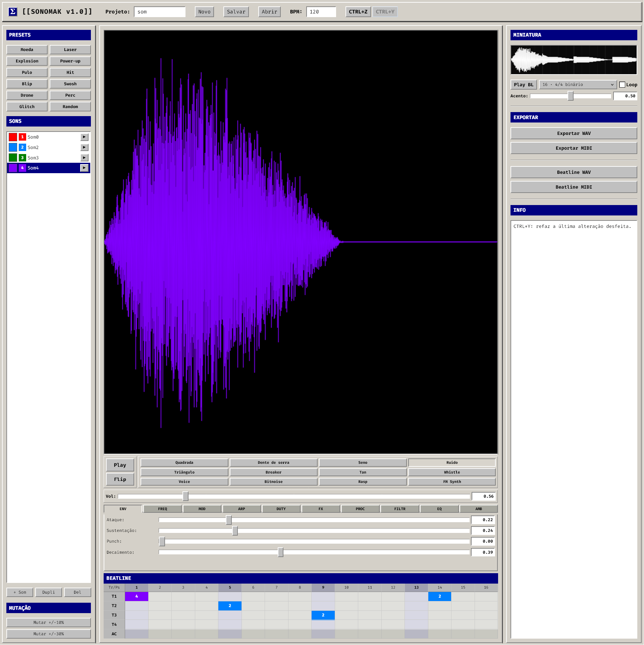This screenshot has width=644, height=645.
Task: Click the Vol slider handle
Action: pos(185,496)
